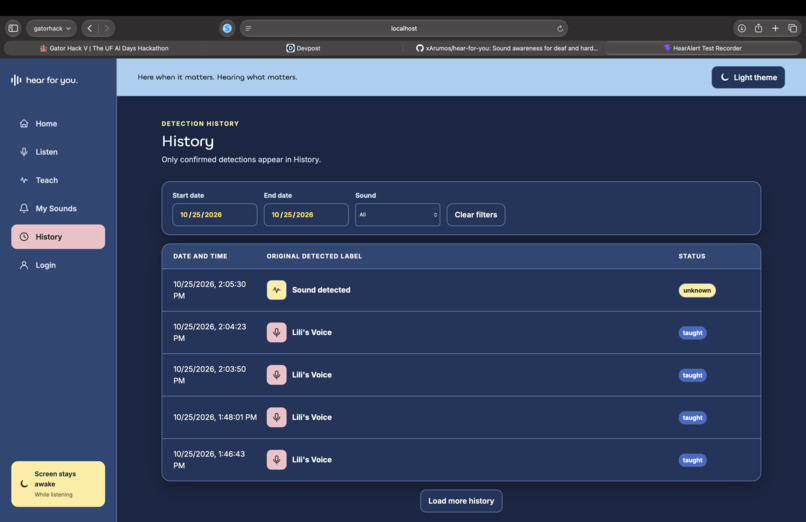Screen dimensions: 806x522
Task: Go back in browser history
Action: point(90,28)
